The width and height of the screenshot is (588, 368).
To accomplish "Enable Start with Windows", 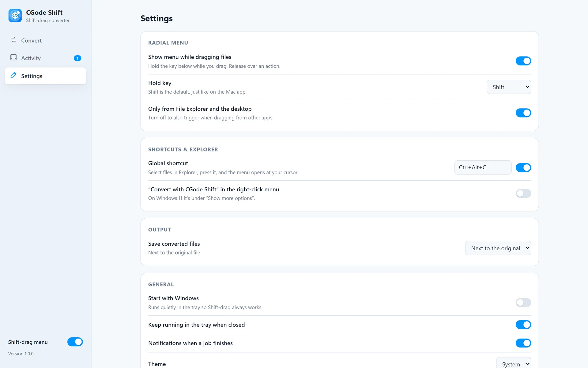I will coord(523,303).
